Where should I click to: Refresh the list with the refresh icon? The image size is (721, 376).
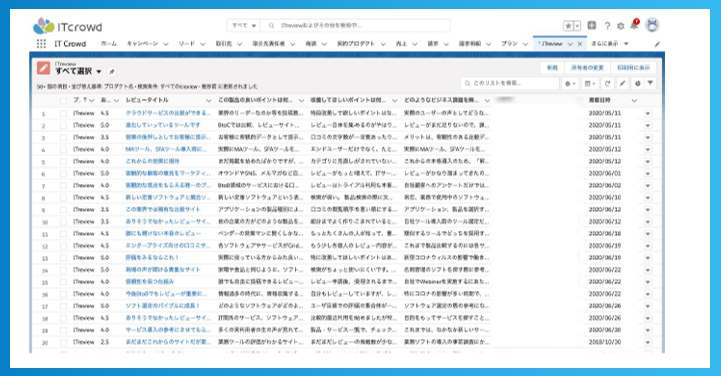607,84
